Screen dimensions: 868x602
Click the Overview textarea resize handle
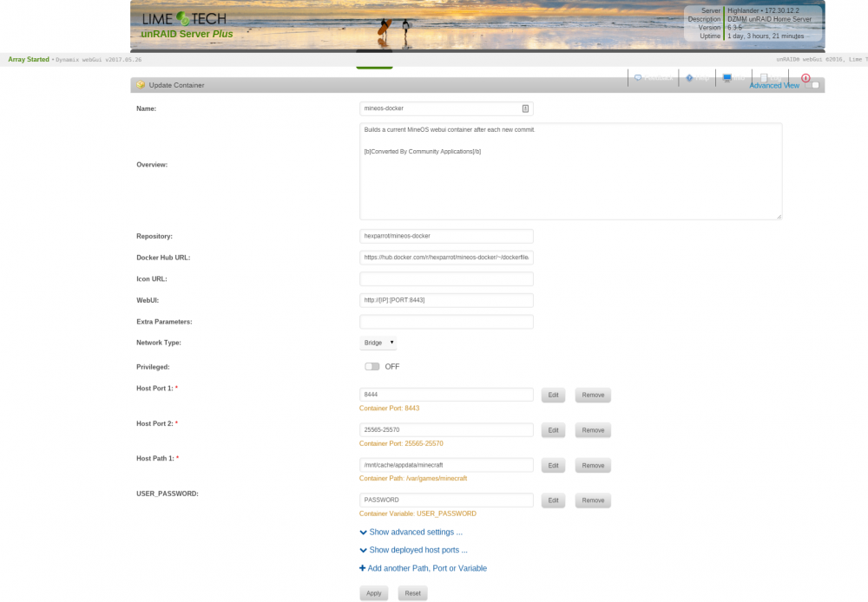click(x=779, y=216)
